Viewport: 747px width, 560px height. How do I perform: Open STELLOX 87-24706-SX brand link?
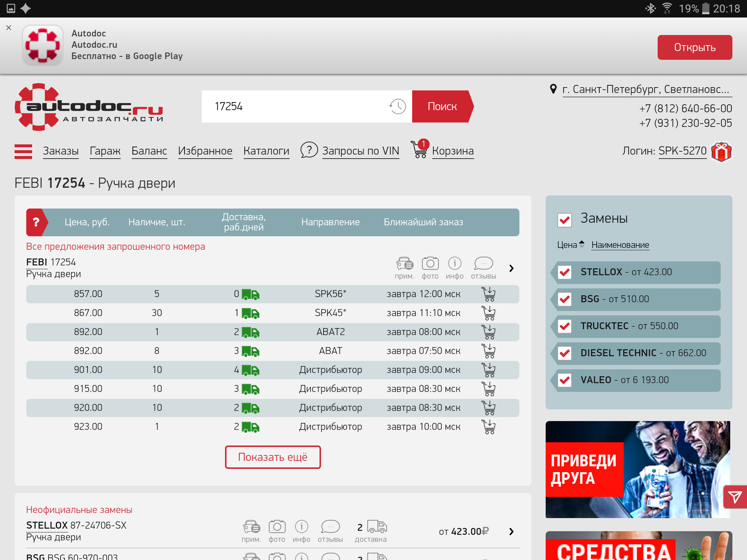[47, 525]
